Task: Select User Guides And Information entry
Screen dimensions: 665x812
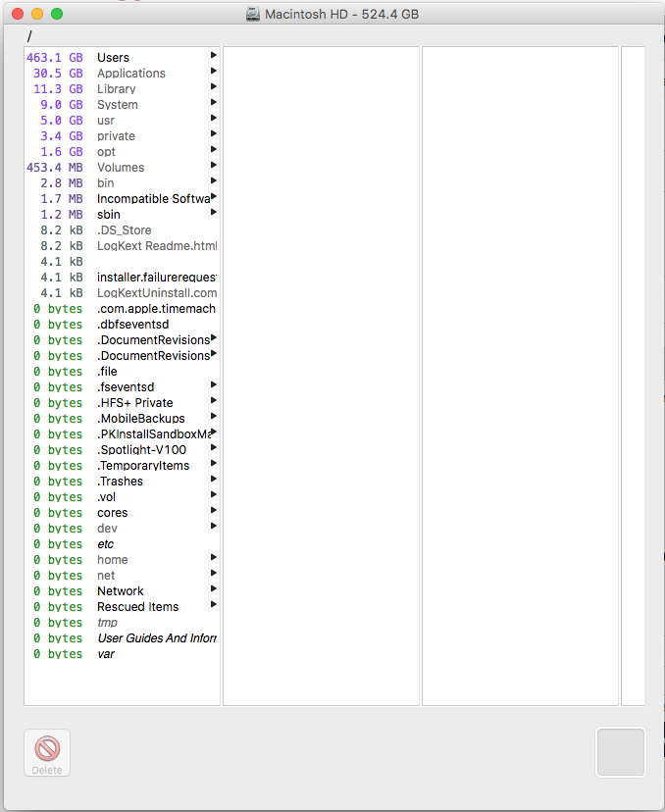Action: (x=157, y=638)
